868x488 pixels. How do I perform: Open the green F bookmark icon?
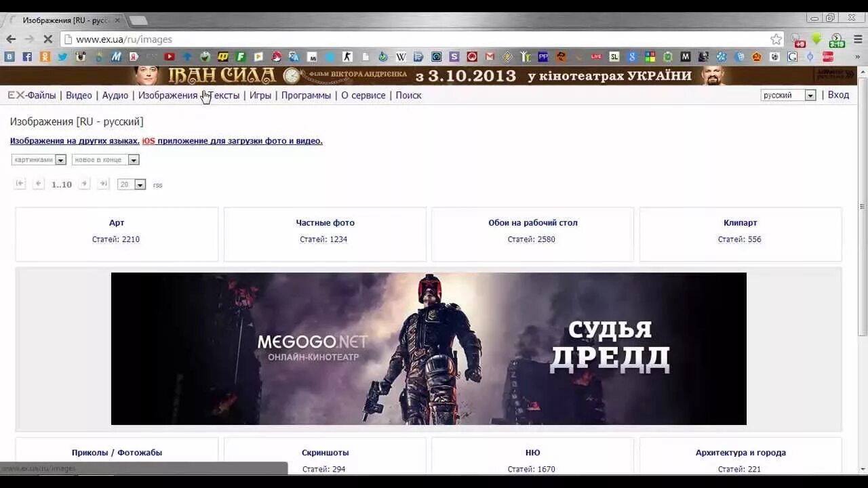240,57
